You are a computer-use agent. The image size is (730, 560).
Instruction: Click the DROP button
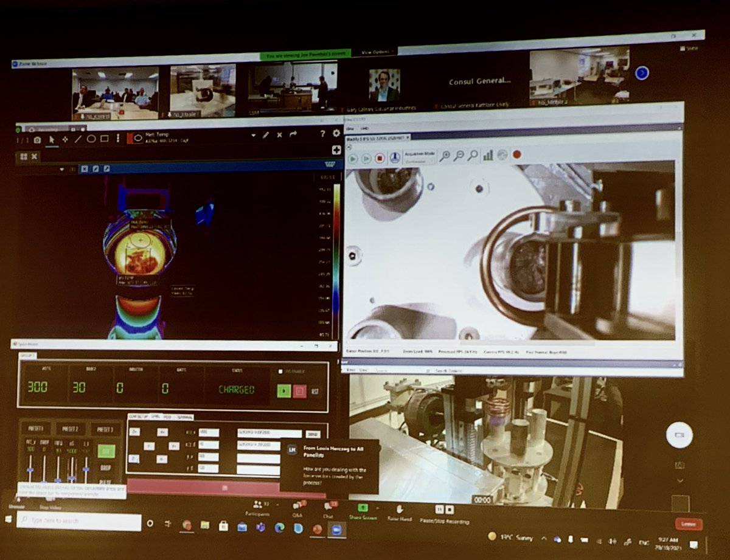click(106, 469)
